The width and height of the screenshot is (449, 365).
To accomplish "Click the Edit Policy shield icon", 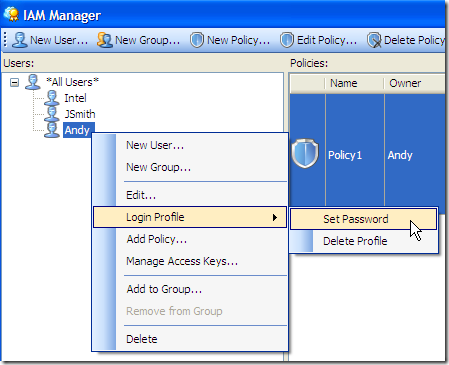I will click(287, 40).
